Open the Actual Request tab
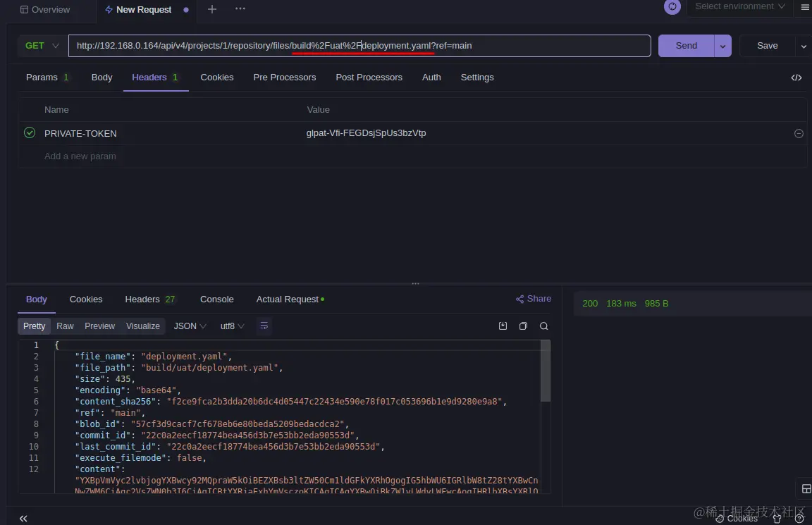812x525 pixels. (x=290, y=299)
